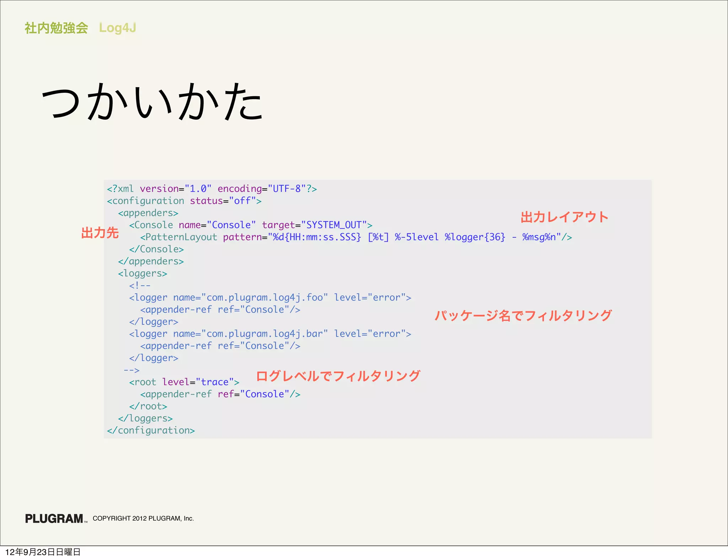This screenshot has width=728, height=560.
Task: Click appender-ref line under the bar logger
Action: (x=220, y=346)
